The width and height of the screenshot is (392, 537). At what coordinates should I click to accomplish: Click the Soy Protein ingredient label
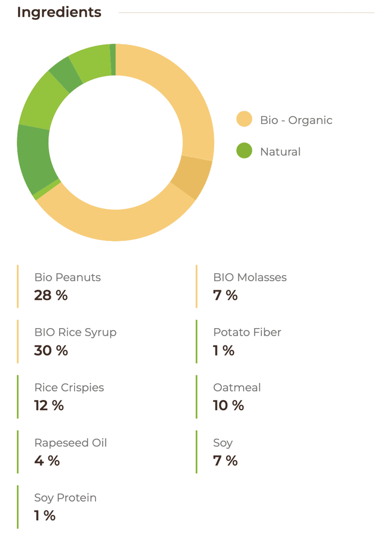point(66,498)
